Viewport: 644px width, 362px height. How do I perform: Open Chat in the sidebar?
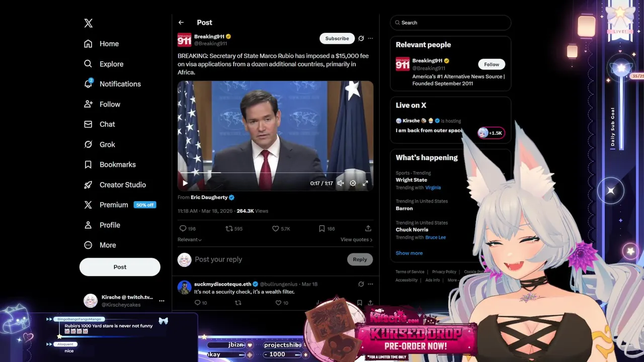(x=100, y=124)
